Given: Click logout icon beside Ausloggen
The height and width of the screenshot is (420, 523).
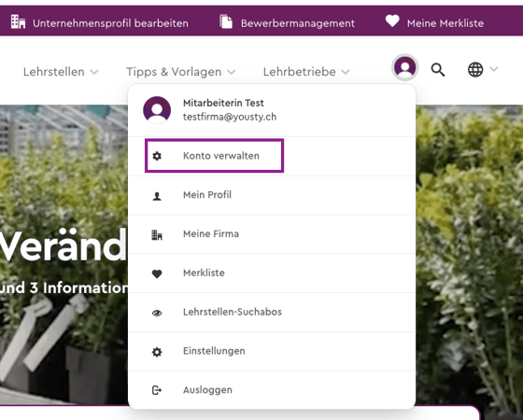Looking at the screenshot, I should pyautogui.click(x=157, y=390).
